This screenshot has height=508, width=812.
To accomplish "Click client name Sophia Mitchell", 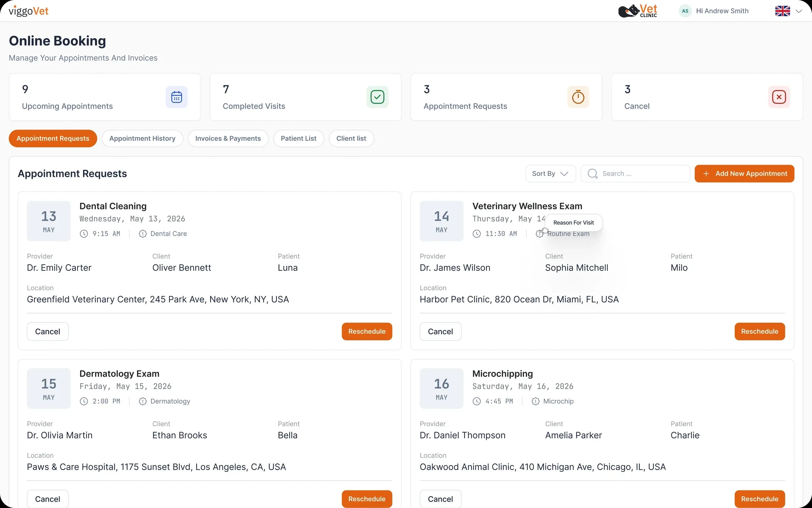I will coord(577,268).
